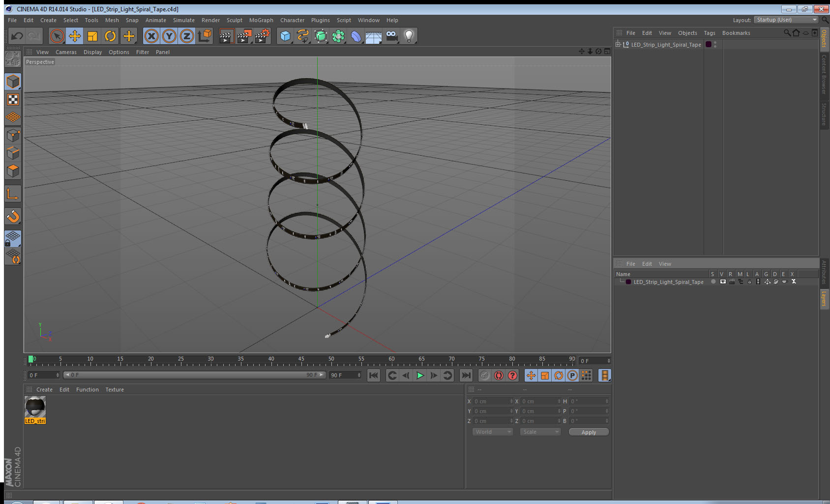The width and height of the screenshot is (830, 504).
Task: Open the MoGraph menu
Action: click(x=261, y=20)
